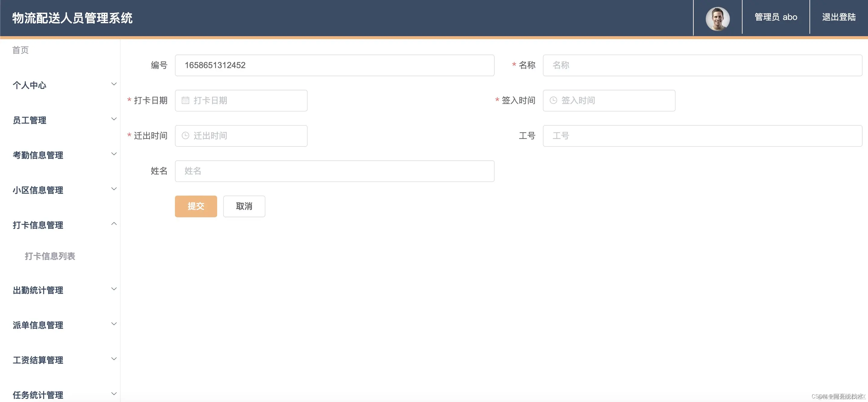
Task: Collapse the 打卡信息管理 section arrow
Action: click(114, 224)
